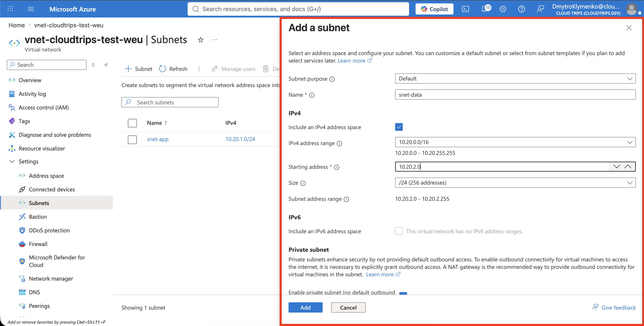Show info tooltip for IPv4 address range
The image size is (644, 326).
point(339,143)
